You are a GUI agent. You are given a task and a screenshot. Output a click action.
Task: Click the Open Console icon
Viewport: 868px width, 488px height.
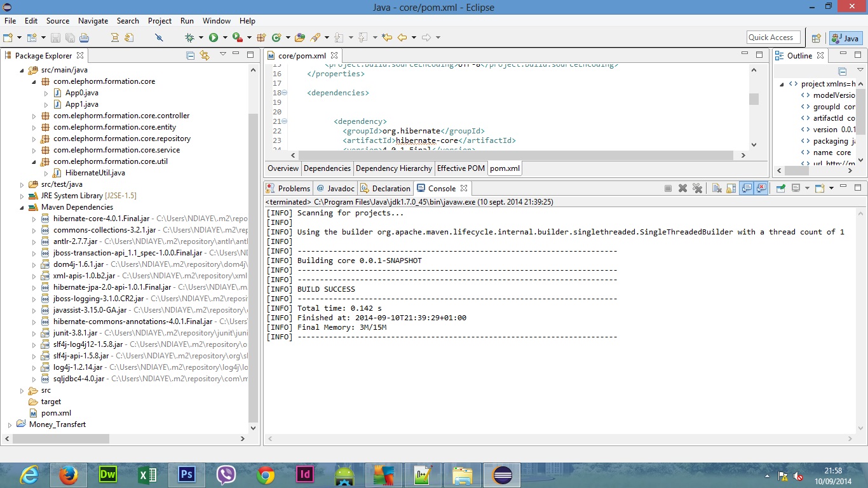point(820,188)
